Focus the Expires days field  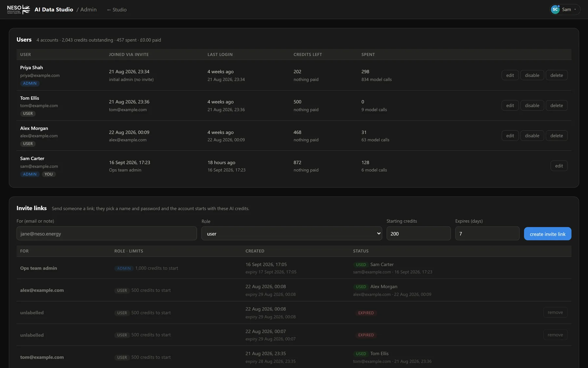tap(487, 234)
